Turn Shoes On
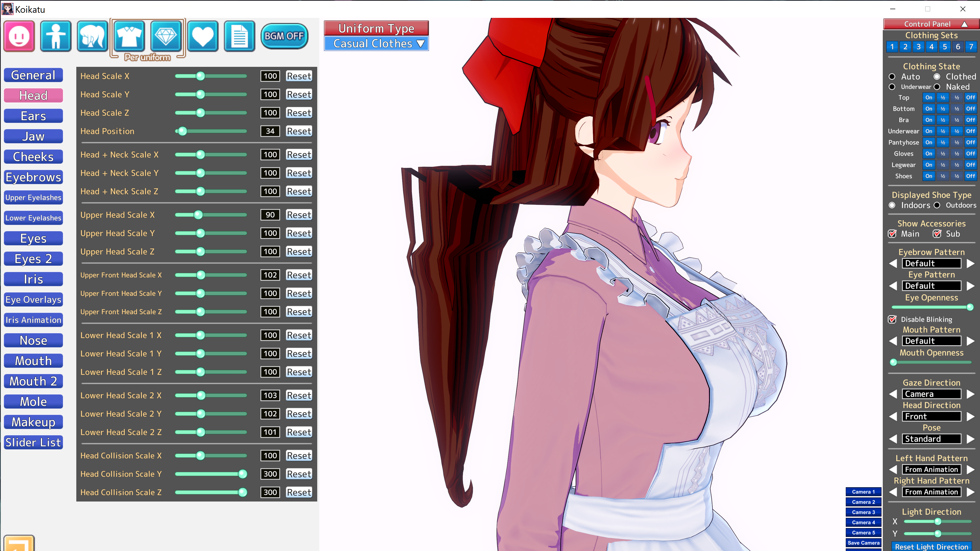This screenshot has width=980, height=551. pos(929,176)
